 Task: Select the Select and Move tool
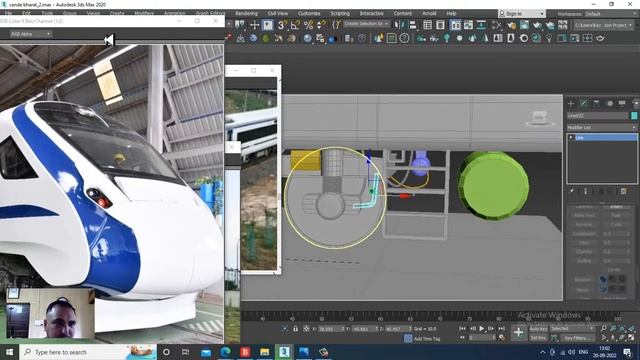pos(254,25)
